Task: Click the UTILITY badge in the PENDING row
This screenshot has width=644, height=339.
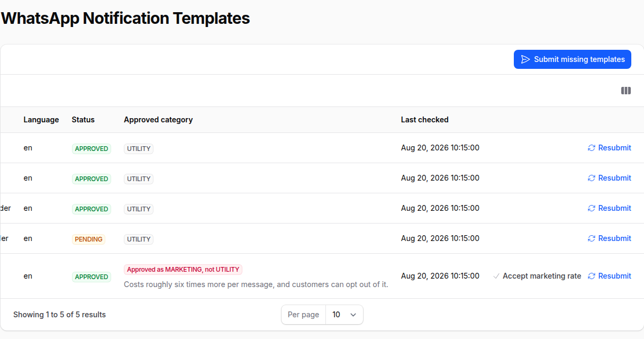Action: coord(139,239)
